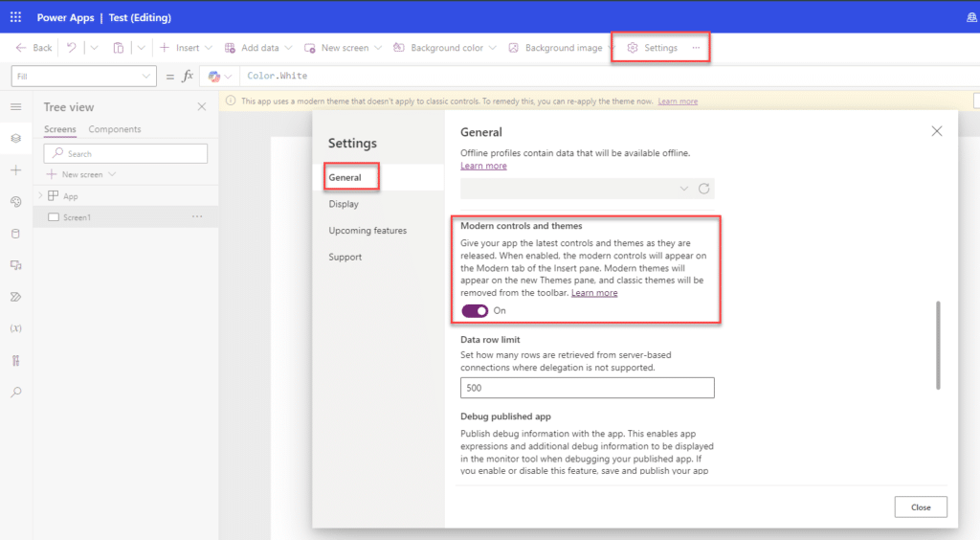Image resolution: width=980 pixels, height=540 pixels.
Task: Click the Close button in Settings dialog
Action: tap(920, 507)
